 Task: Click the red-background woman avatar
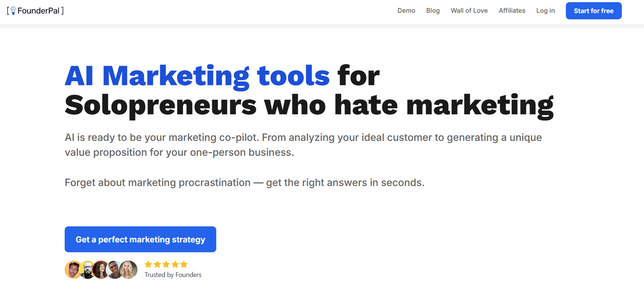(101, 270)
